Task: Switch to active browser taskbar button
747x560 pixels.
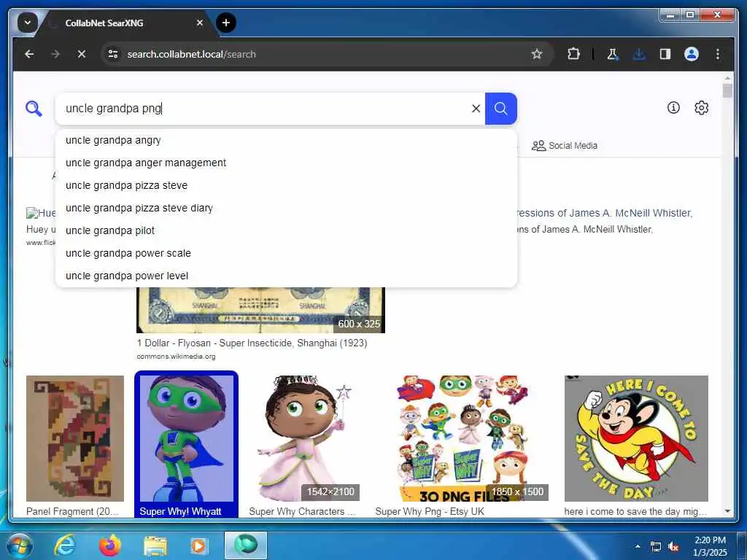Action: (246, 545)
